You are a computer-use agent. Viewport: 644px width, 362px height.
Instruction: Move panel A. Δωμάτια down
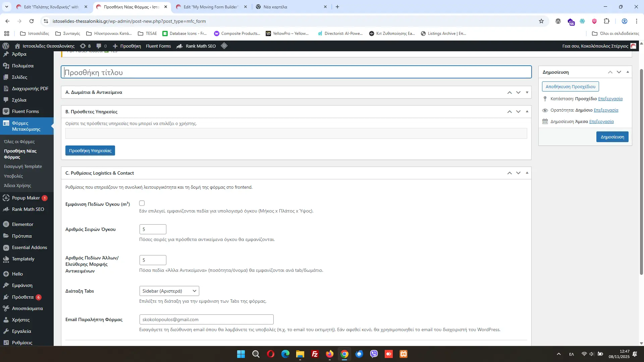pos(518,92)
